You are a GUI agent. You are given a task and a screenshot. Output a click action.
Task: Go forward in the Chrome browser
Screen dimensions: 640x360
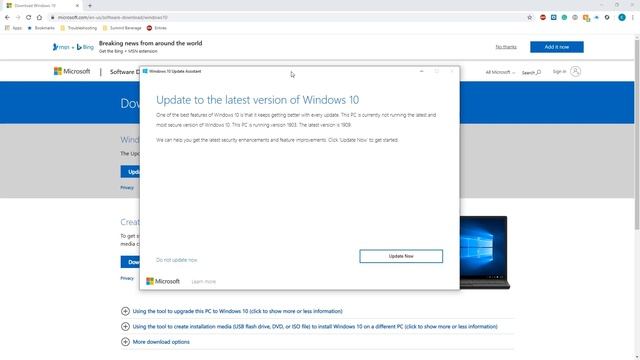pos(18,17)
